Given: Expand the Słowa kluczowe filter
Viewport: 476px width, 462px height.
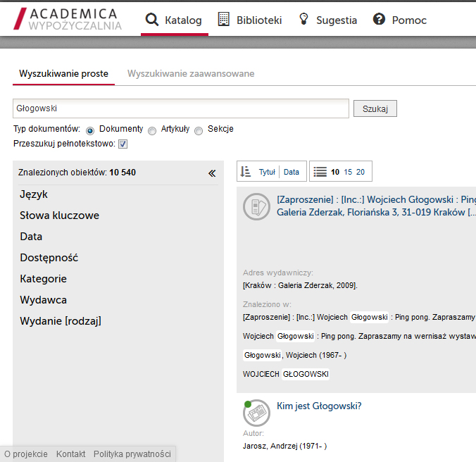Looking at the screenshot, I should (59, 216).
